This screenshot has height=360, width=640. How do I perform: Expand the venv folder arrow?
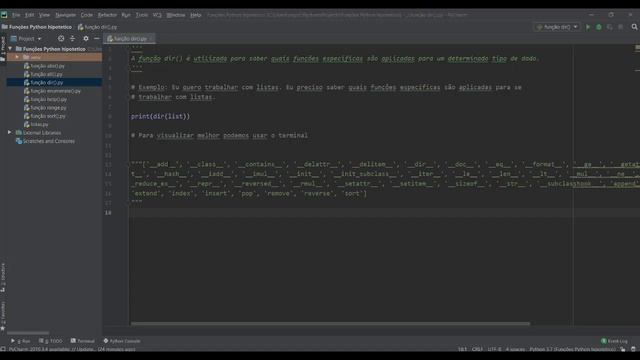[17, 57]
